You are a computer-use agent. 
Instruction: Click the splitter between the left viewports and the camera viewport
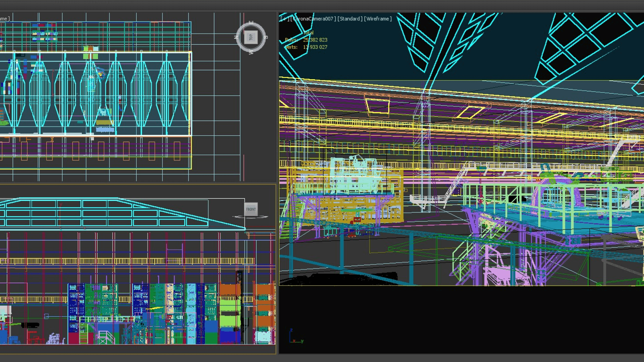(277, 183)
